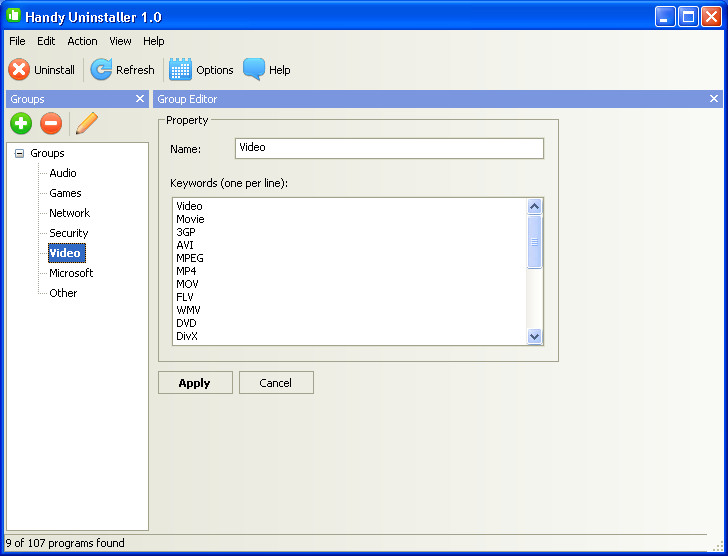The height and width of the screenshot is (556, 728).
Task: Click the FLV keyword line
Action: point(185,297)
